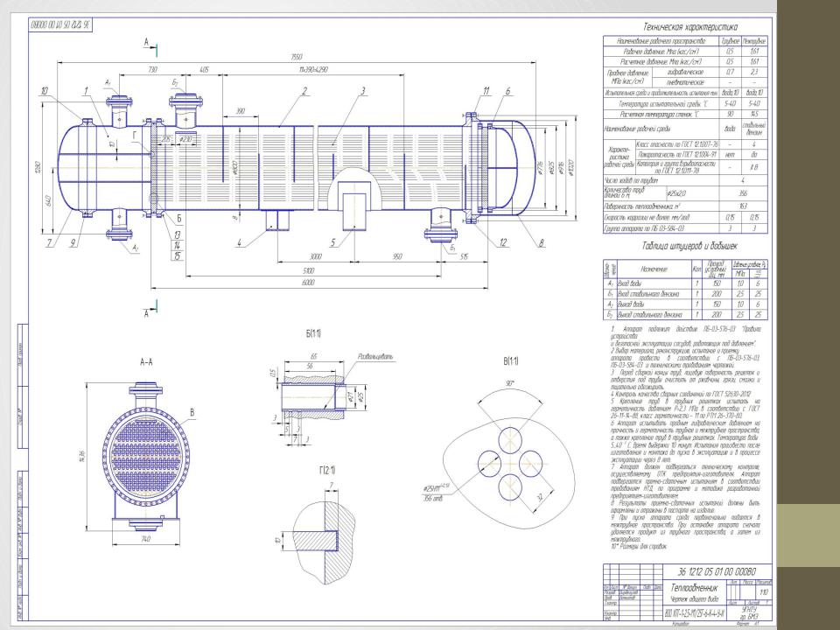Click the 'ø776' diameter dimension at right

click(541, 166)
